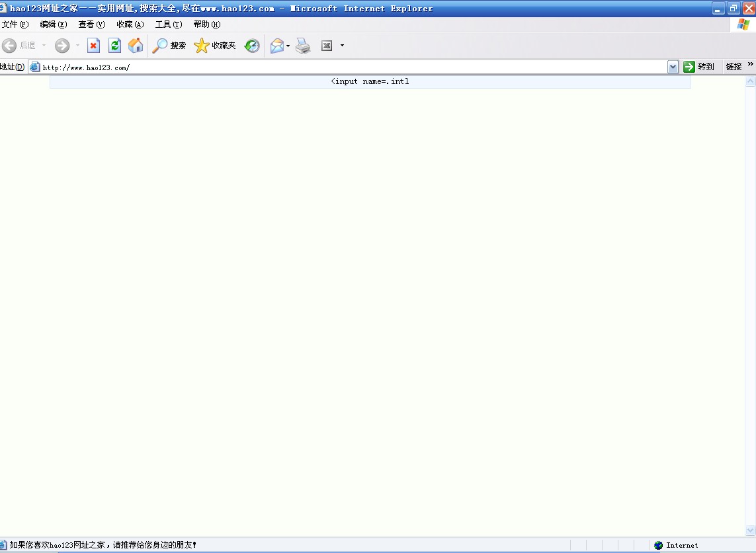Stop page loading with red X icon
This screenshot has height=553, width=756.
point(93,46)
